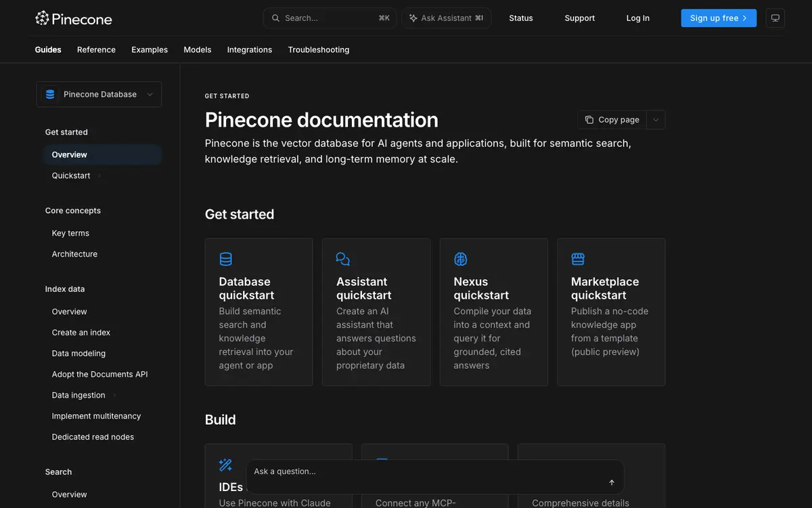Click the search magnifier icon

(275, 18)
